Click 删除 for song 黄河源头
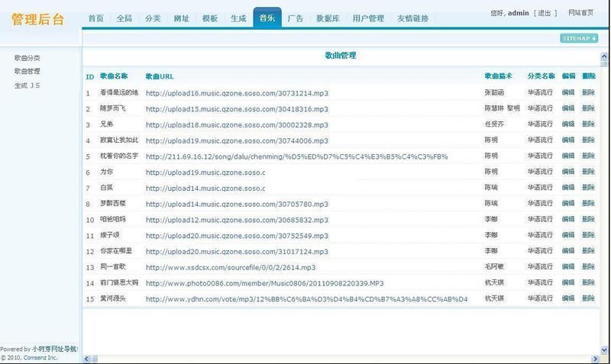 [588, 298]
